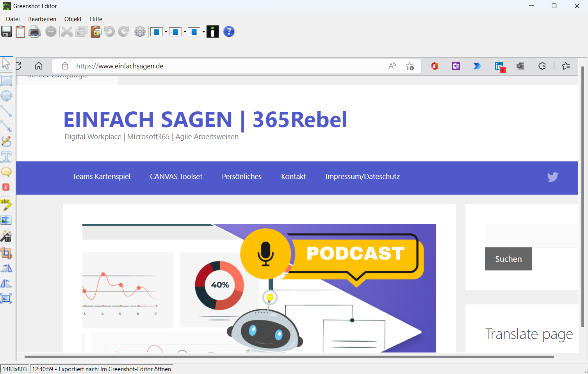Click the horizontal scrollbar at the bottom

tap(289, 356)
